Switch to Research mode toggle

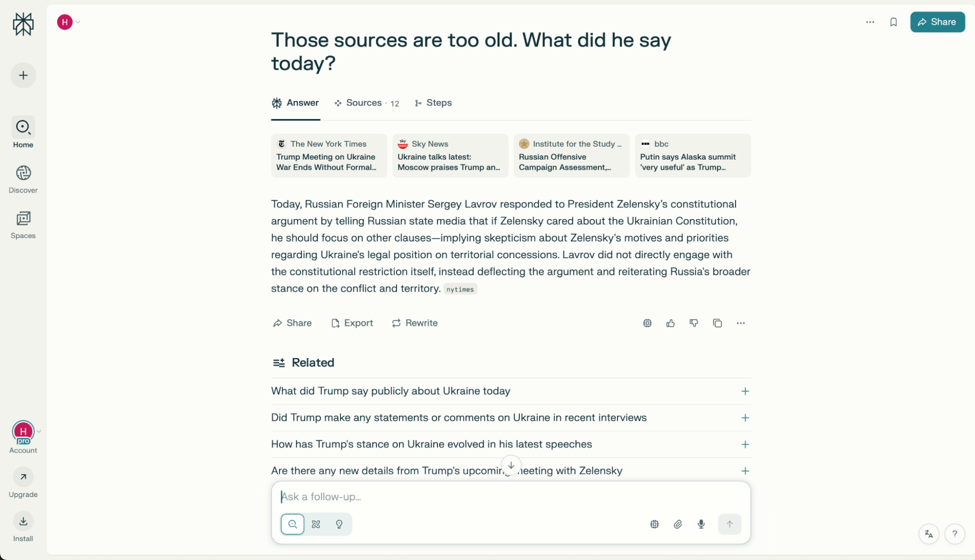pos(316,524)
